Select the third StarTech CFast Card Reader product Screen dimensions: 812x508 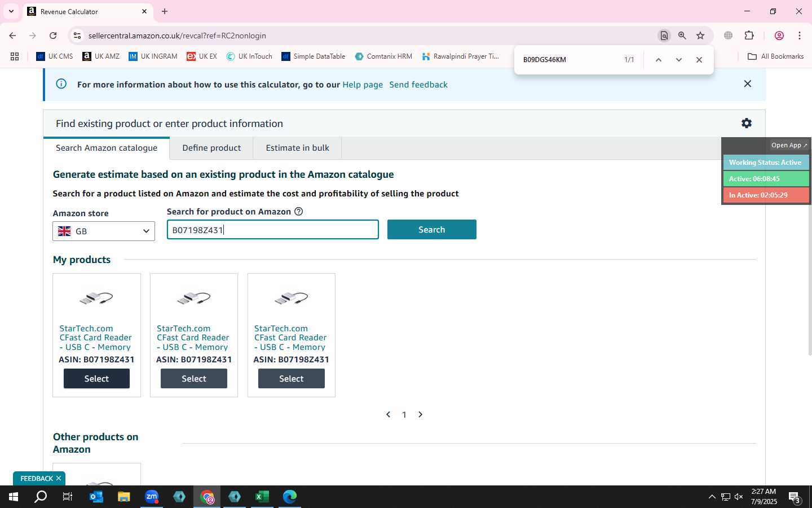click(x=292, y=379)
